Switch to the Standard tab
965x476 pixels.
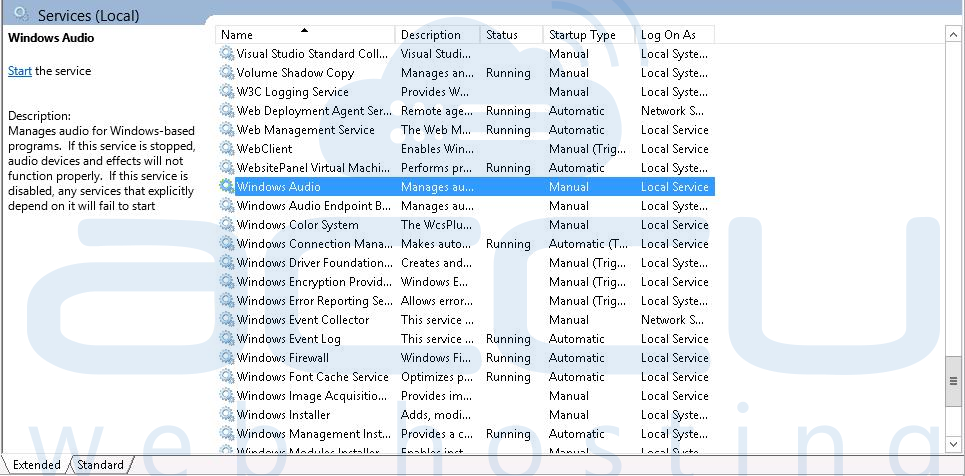tap(100, 465)
